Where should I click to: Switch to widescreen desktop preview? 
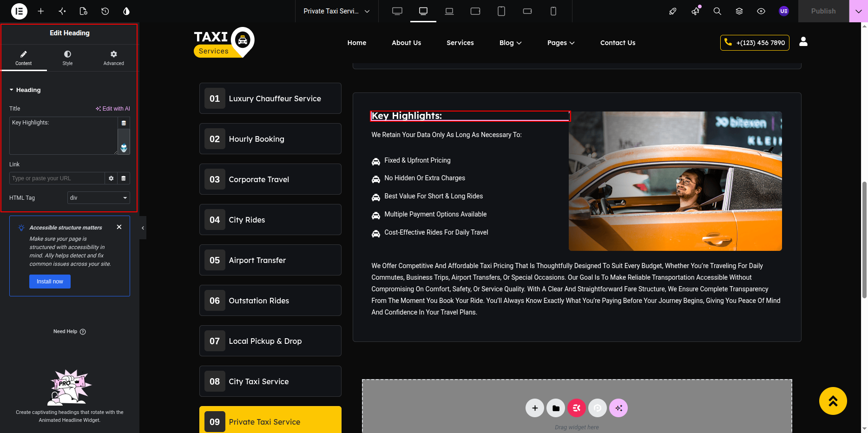[397, 11]
